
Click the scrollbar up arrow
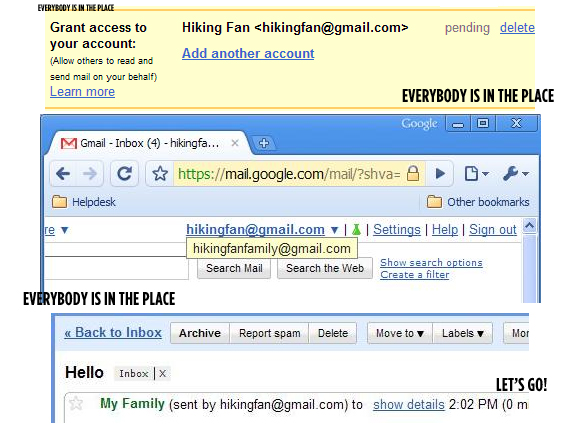tap(530, 225)
